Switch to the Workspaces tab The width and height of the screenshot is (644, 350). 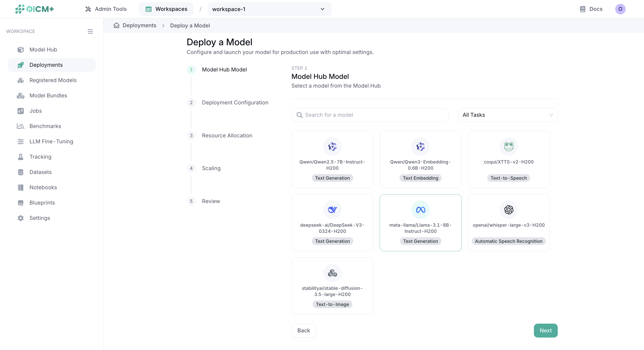(166, 9)
